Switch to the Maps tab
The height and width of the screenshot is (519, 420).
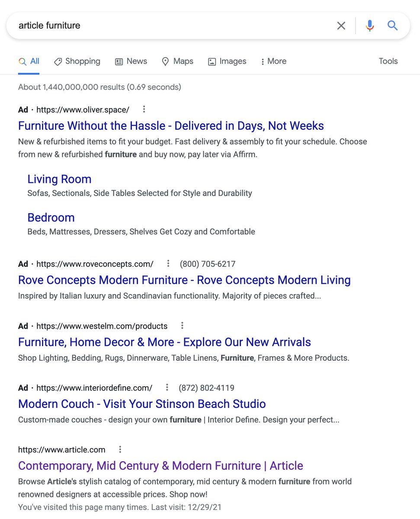click(x=177, y=61)
